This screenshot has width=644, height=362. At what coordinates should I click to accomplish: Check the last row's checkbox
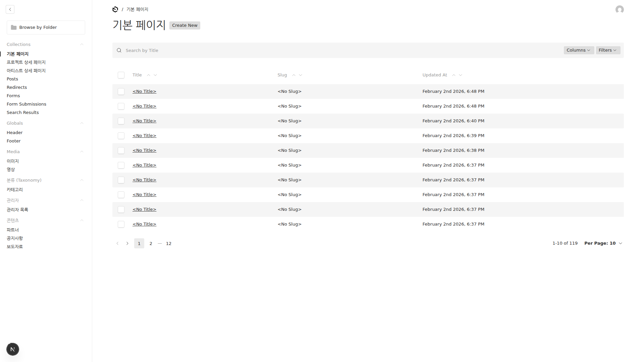(x=121, y=224)
